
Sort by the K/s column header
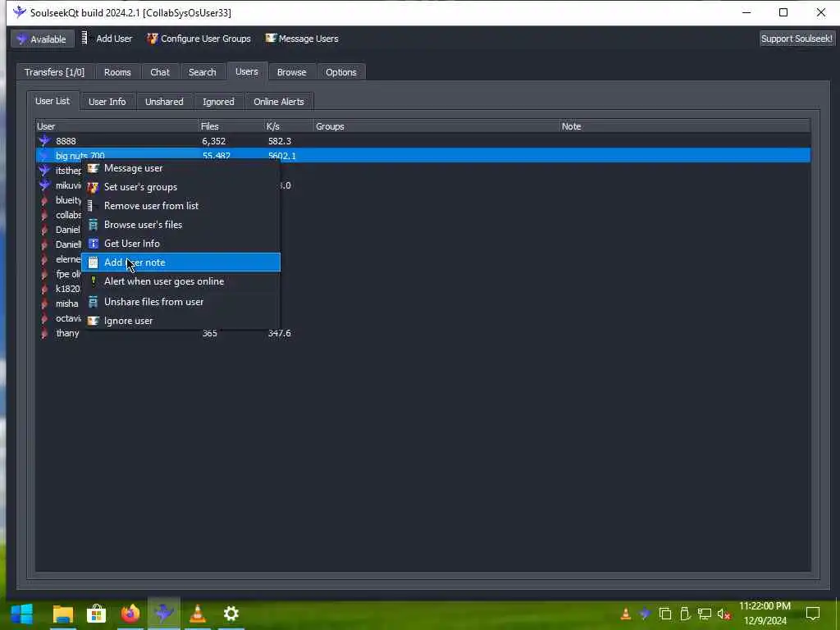point(290,126)
